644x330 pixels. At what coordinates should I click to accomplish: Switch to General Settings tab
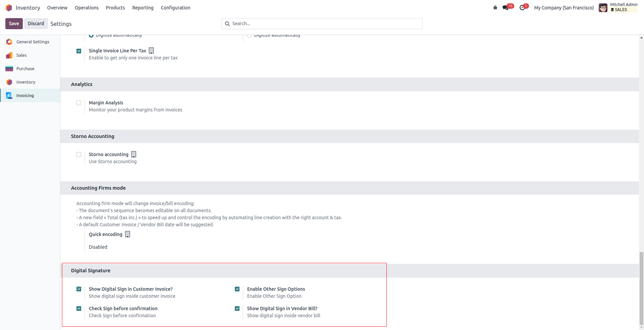click(33, 42)
